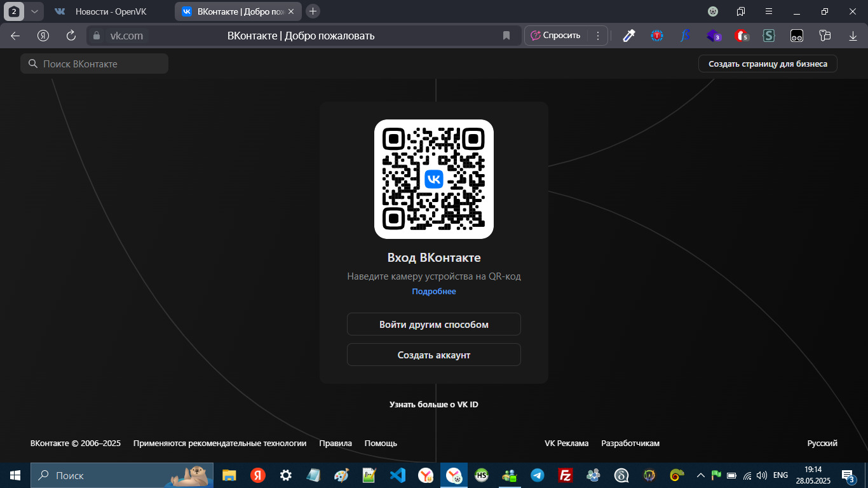868x488 pixels.
Task: Click the color picker eyedropper extension icon
Action: tap(628, 36)
